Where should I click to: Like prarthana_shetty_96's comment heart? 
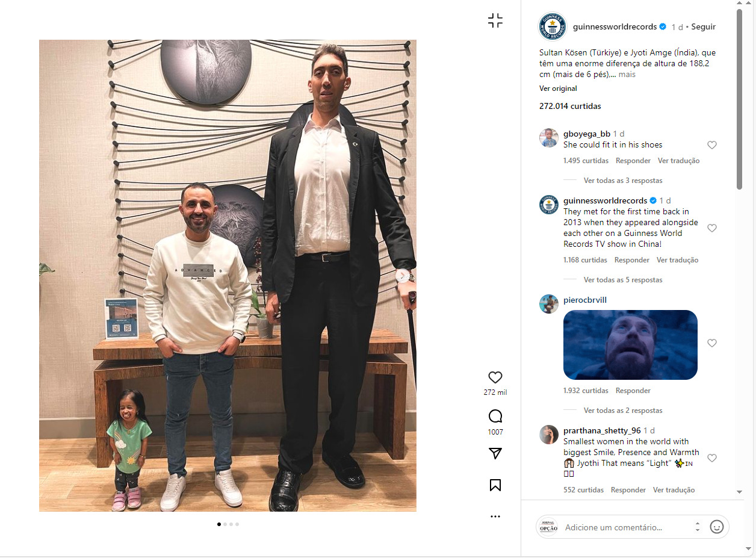coord(711,458)
